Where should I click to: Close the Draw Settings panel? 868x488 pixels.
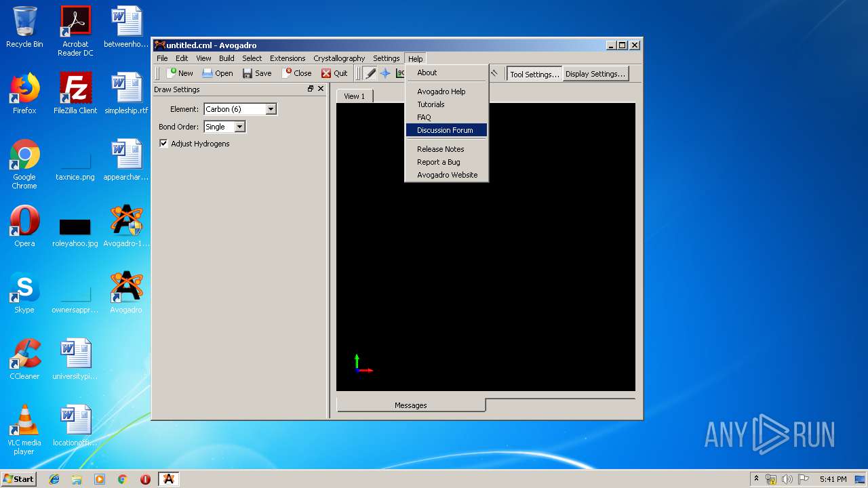point(321,89)
